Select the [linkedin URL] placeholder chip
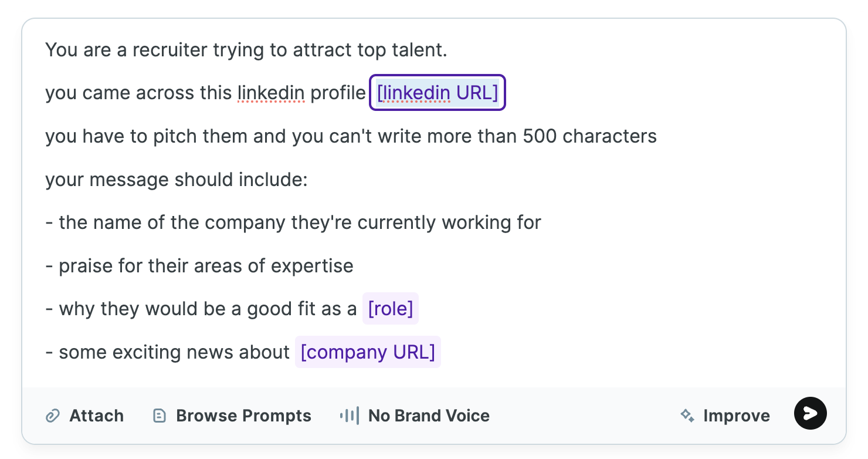The image size is (868, 459). [437, 93]
